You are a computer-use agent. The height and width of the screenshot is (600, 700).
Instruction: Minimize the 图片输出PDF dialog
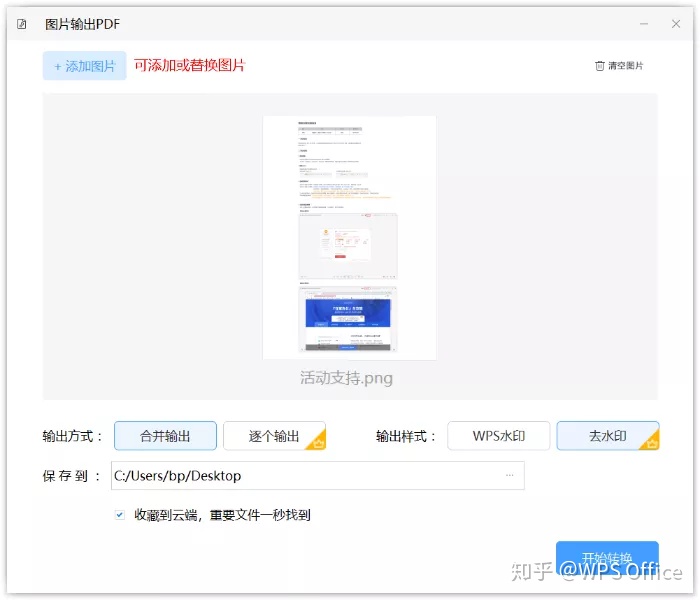click(644, 24)
